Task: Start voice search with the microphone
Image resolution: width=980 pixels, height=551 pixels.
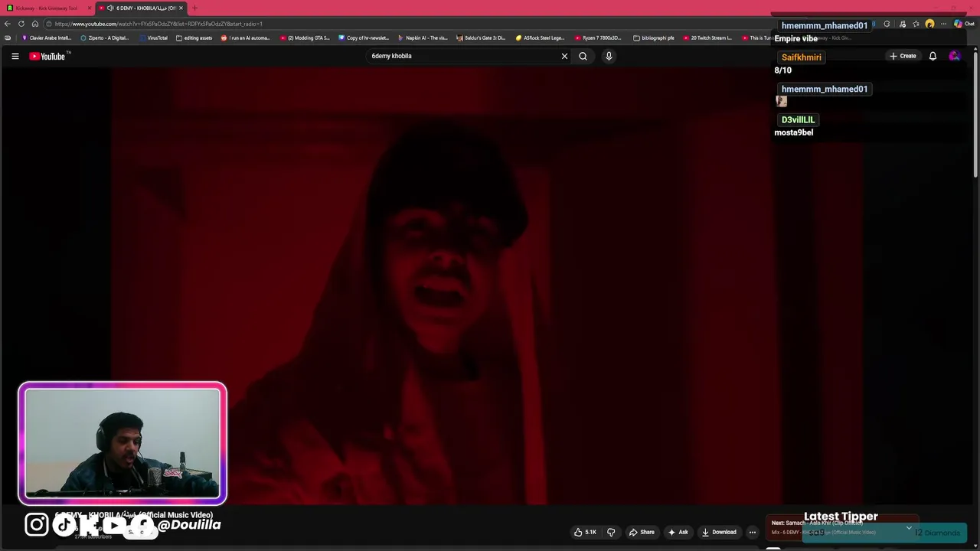Action: pos(609,56)
